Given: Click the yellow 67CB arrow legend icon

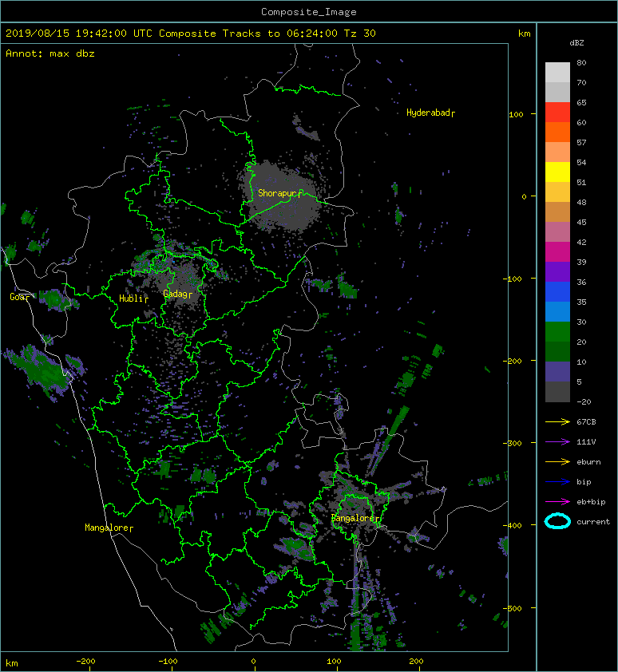Looking at the screenshot, I should tap(557, 421).
